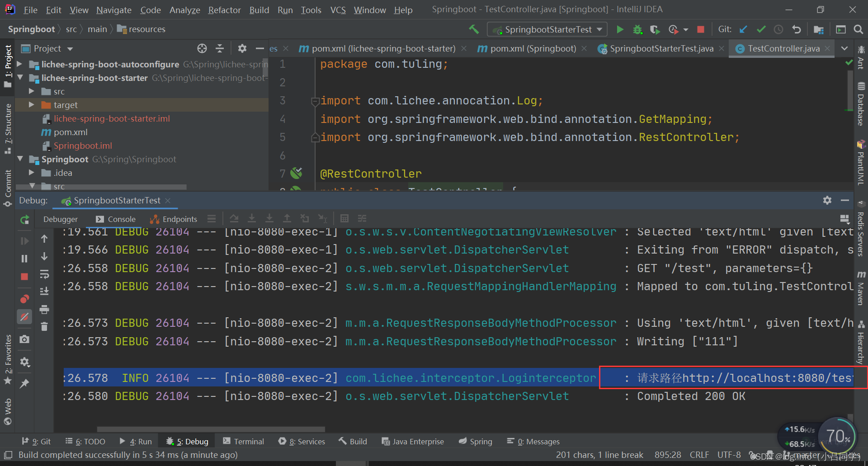Image resolution: width=868 pixels, height=466 pixels.
Task: Stop the run with the toolbar stop icon
Action: click(701, 29)
